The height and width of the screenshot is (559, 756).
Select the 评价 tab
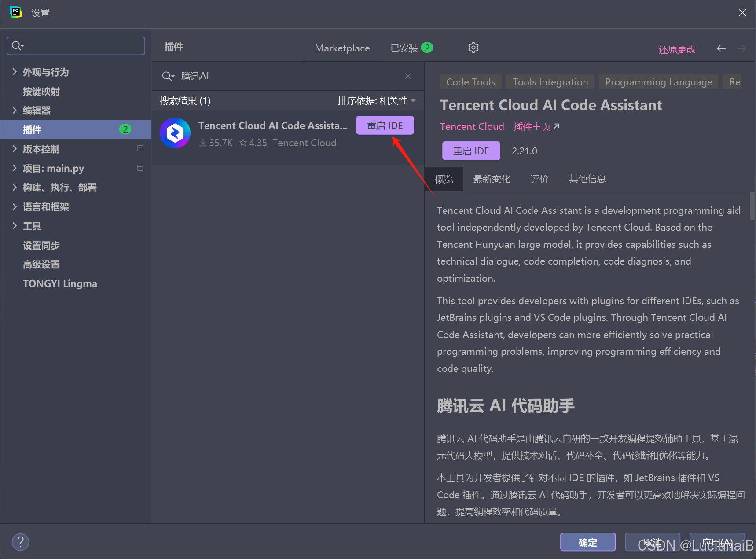[x=539, y=179]
